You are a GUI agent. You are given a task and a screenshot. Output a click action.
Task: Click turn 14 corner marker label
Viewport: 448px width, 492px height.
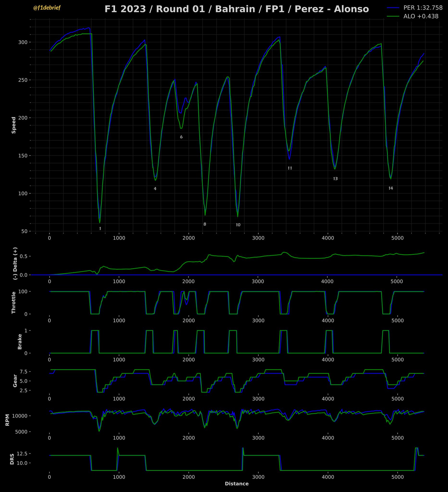tap(391, 188)
